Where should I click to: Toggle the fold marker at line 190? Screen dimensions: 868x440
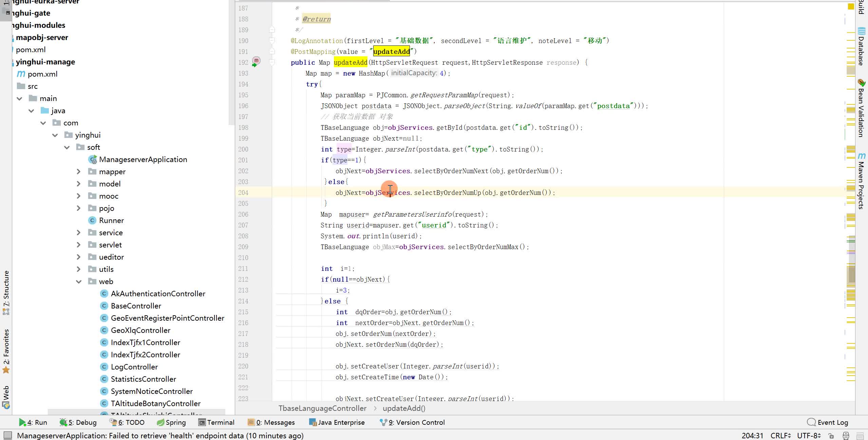pos(272,41)
